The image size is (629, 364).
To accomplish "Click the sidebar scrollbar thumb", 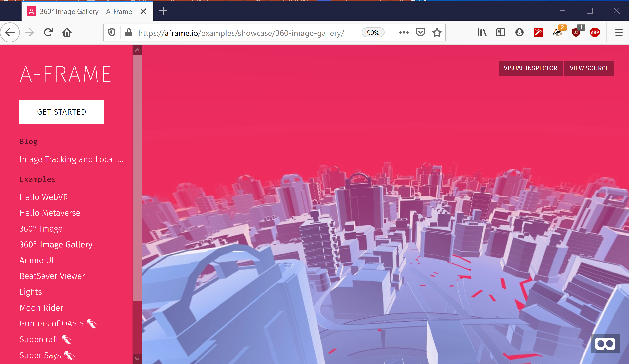I will coord(137,178).
